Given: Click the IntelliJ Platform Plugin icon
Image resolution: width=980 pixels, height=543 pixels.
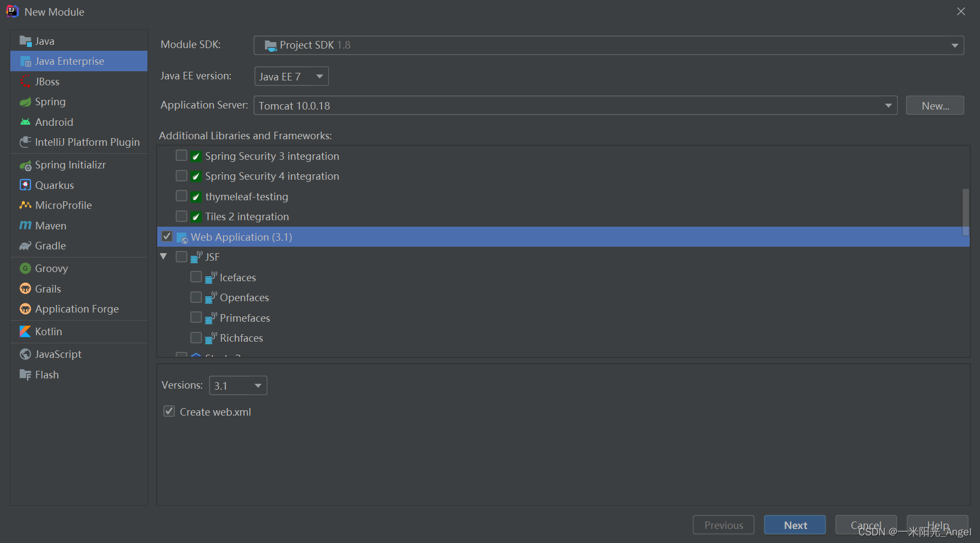Looking at the screenshot, I should pos(25,142).
